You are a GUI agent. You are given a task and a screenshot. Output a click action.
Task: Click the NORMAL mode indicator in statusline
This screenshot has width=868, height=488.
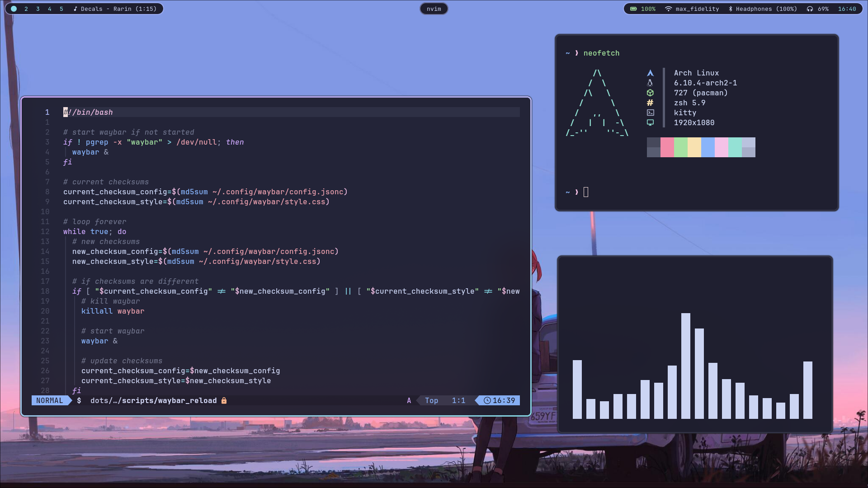[x=50, y=400]
